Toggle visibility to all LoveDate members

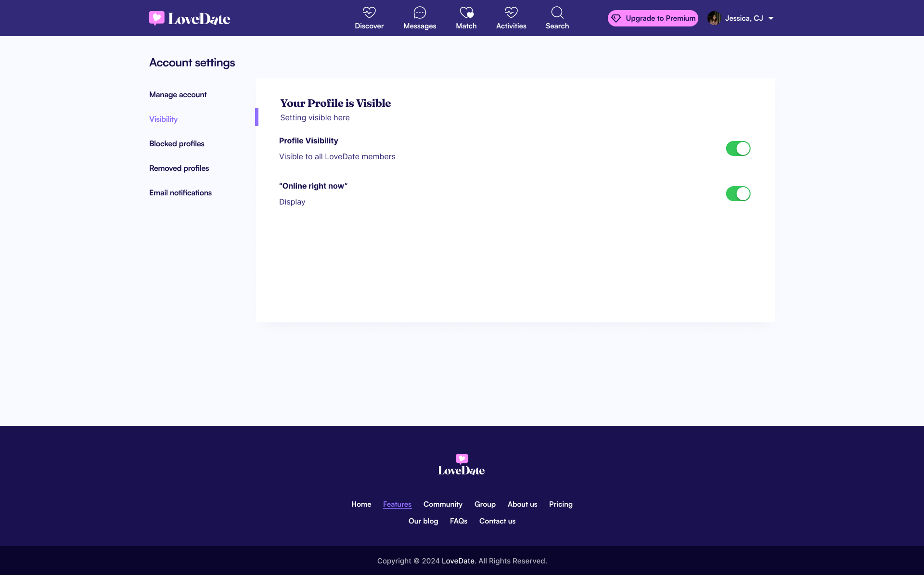click(x=738, y=148)
